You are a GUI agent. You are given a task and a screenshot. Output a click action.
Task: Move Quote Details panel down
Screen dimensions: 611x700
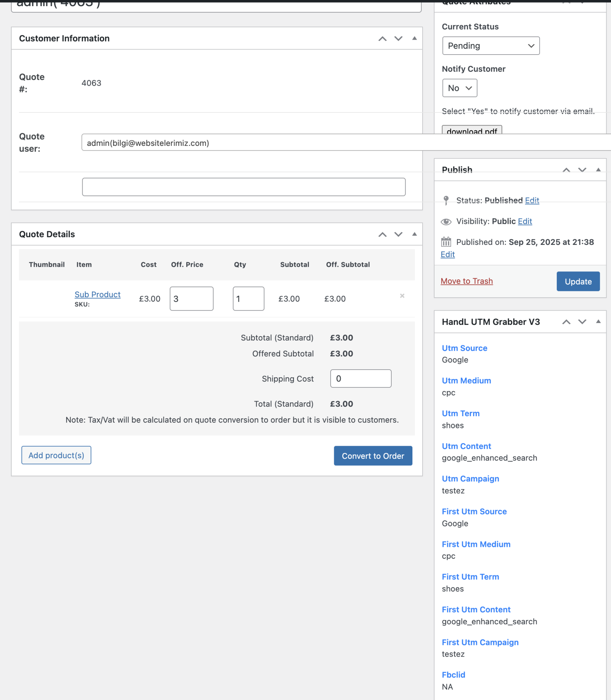click(x=398, y=234)
